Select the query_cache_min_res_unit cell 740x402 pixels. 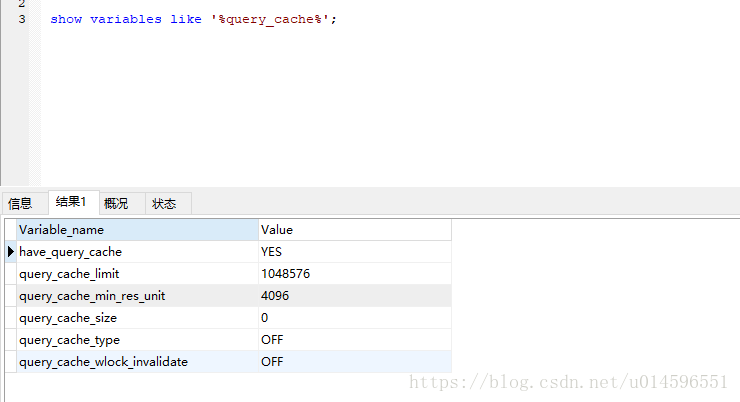[x=137, y=296]
